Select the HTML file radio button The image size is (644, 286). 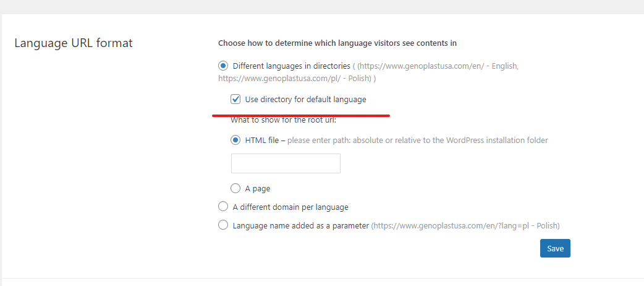235,141
